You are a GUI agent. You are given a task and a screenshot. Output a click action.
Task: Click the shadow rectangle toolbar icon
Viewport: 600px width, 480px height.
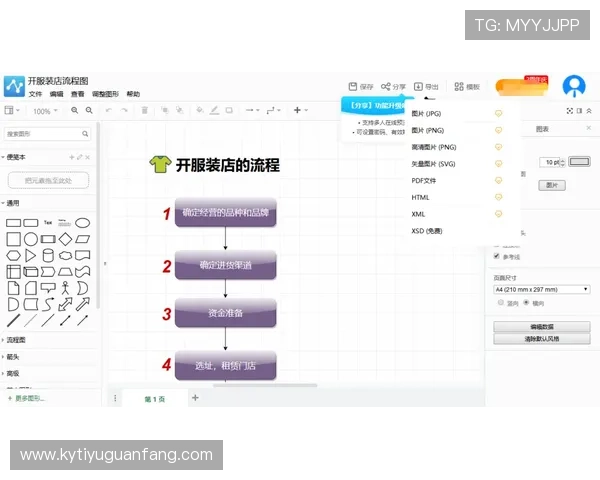pos(229,111)
